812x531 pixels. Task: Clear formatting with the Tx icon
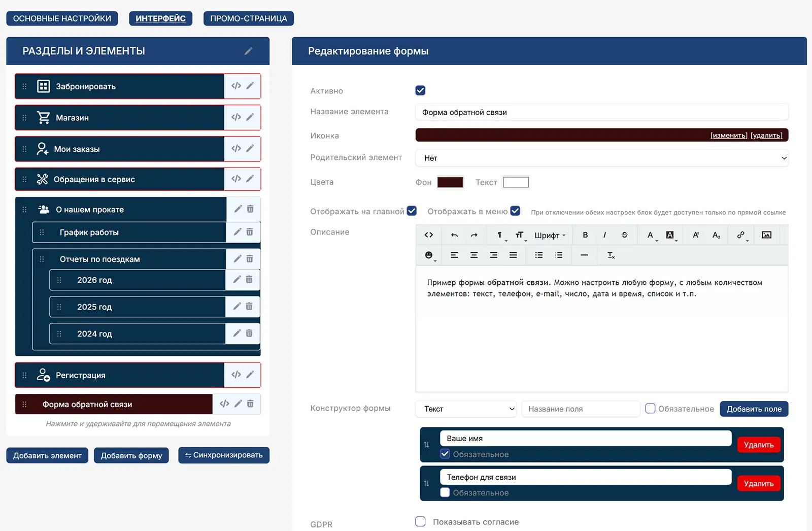(x=611, y=255)
